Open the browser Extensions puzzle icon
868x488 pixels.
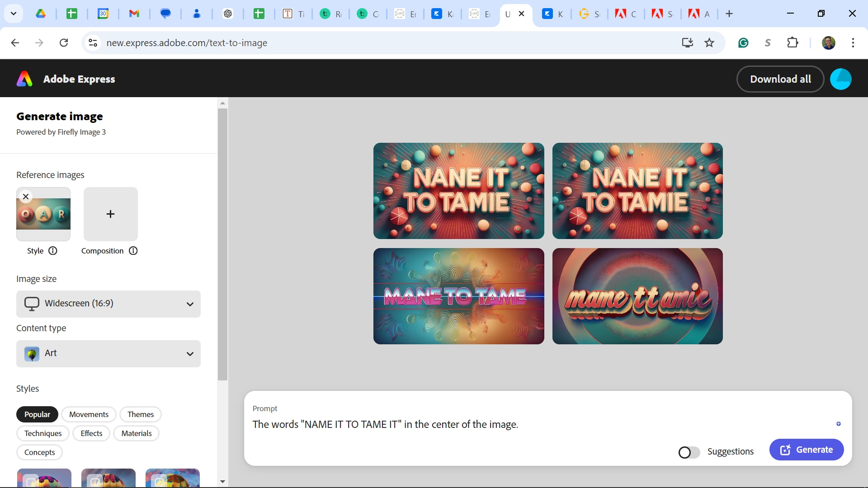pos(793,43)
